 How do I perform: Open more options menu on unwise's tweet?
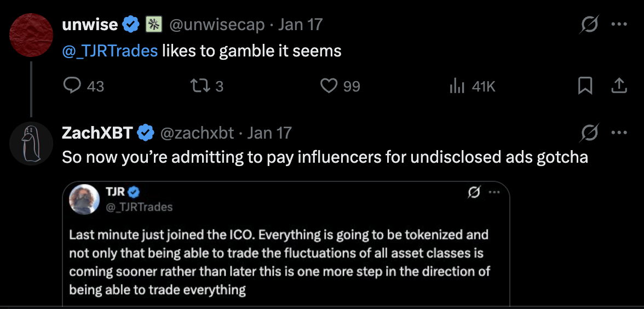pyautogui.click(x=619, y=24)
